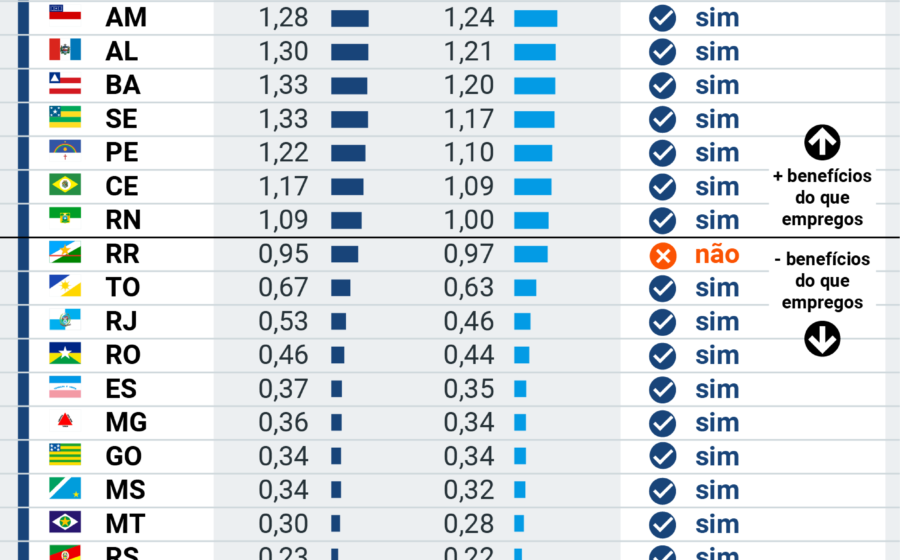Select the Pernambuco flag next to PE
Viewport: 900px width, 560px height.
pos(65,150)
